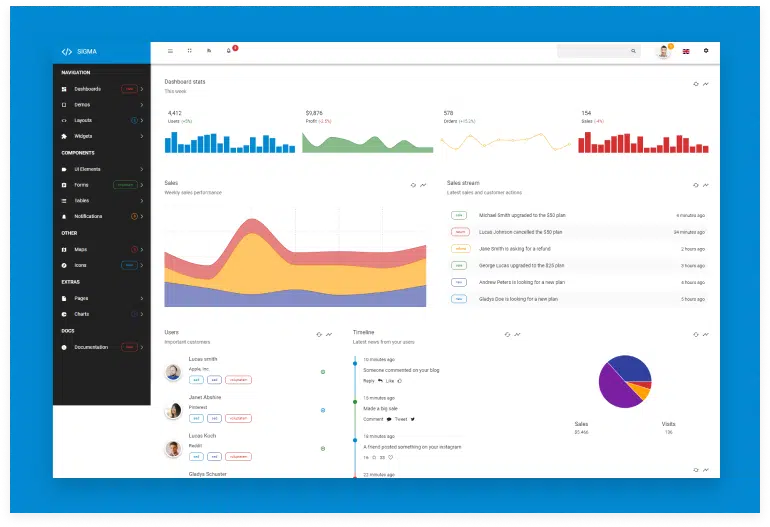Image resolution: width=770 pixels, height=527 pixels.
Task: Click the hamburger menu icon in top bar
Action: coord(170,51)
